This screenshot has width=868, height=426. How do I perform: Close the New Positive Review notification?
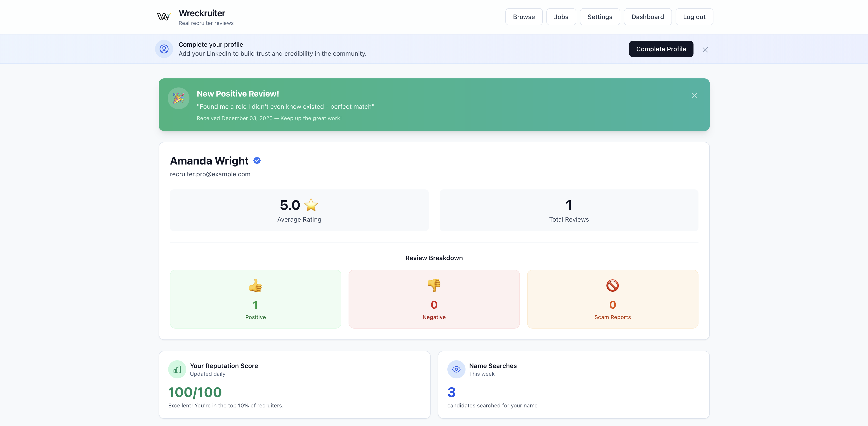click(x=694, y=96)
